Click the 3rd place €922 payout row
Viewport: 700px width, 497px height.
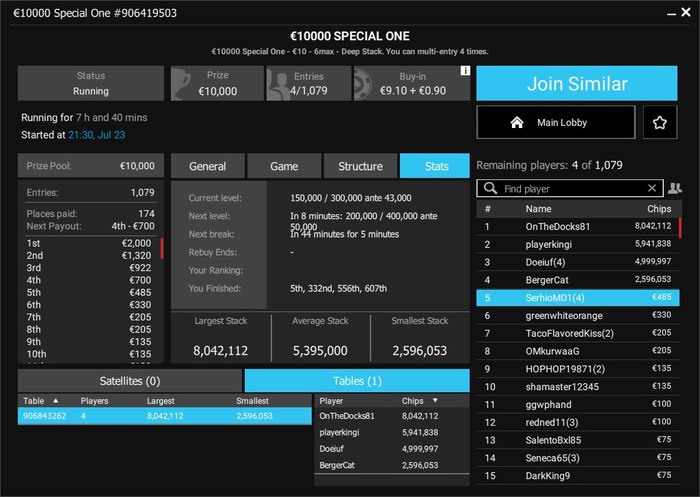coord(88,268)
